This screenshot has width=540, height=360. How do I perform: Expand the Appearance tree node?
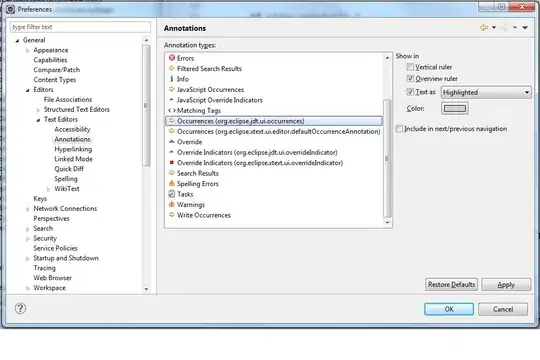[x=28, y=51]
